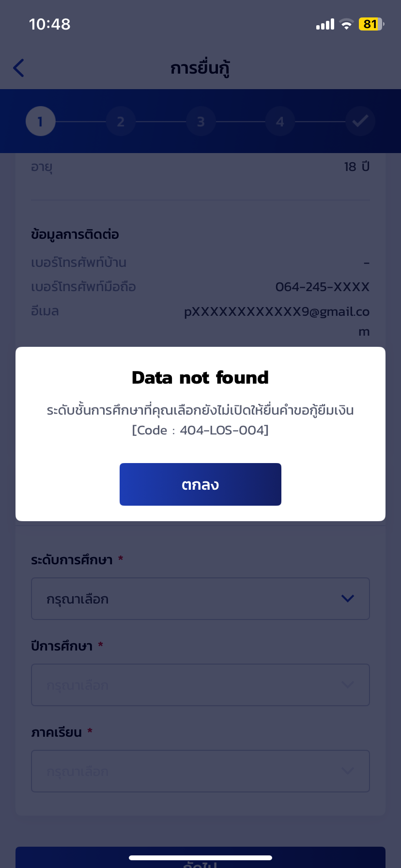The width and height of the screenshot is (401, 868).
Task: Tap the Wi-Fi status icon
Action: pos(346,24)
